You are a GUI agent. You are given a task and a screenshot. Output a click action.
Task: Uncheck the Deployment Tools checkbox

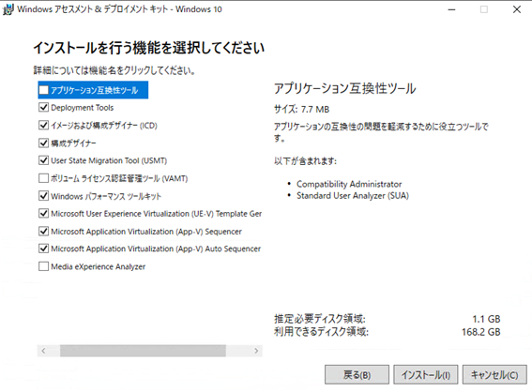44,108
